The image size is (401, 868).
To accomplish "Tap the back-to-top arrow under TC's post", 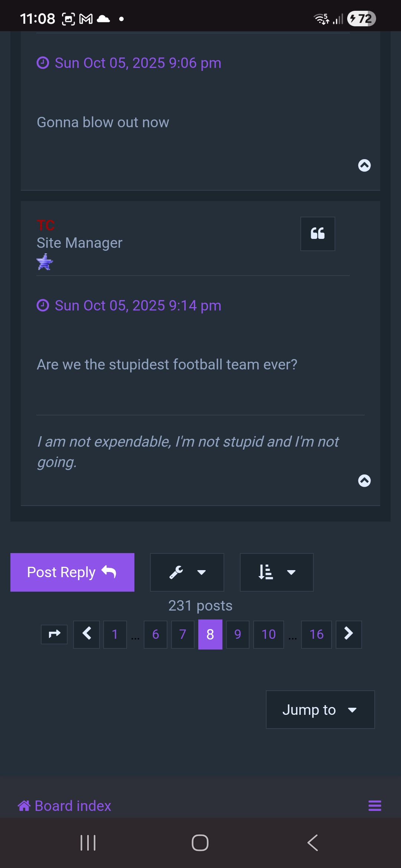I will click(x=364, y=481).
